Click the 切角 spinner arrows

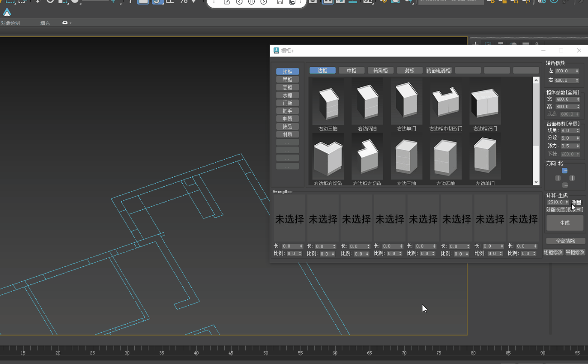click(x=578, y=131)
